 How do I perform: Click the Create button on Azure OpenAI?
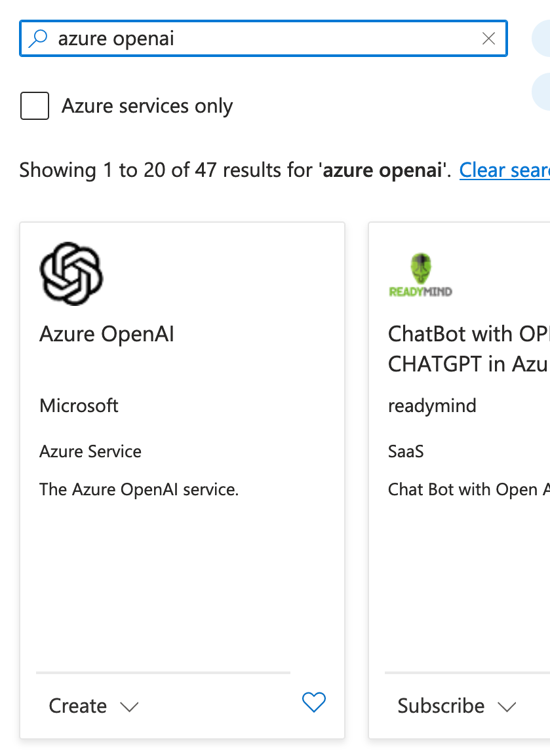tap(77, 706)
